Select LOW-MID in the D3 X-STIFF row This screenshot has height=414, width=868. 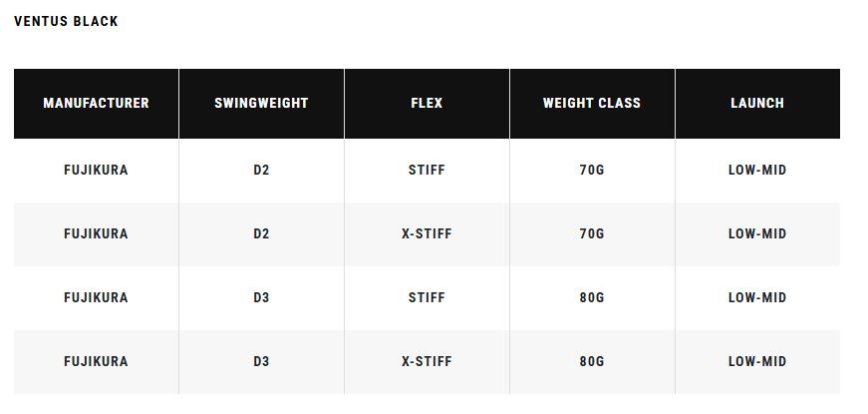click(757, 361)
